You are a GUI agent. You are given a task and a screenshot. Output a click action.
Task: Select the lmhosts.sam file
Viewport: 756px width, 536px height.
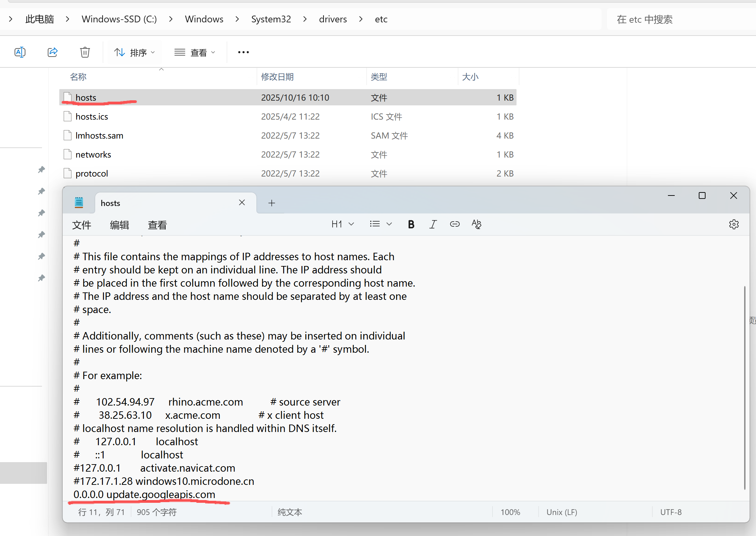(99, 136)
